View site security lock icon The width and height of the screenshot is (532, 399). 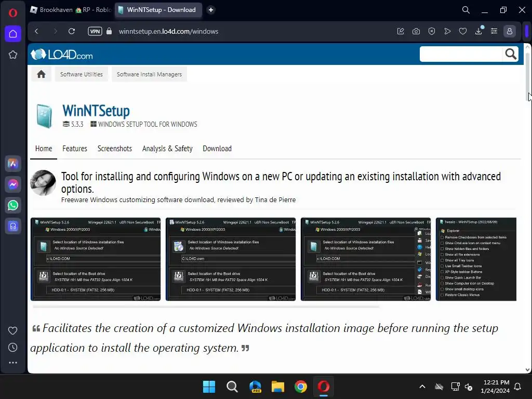(x=109, y=31)
